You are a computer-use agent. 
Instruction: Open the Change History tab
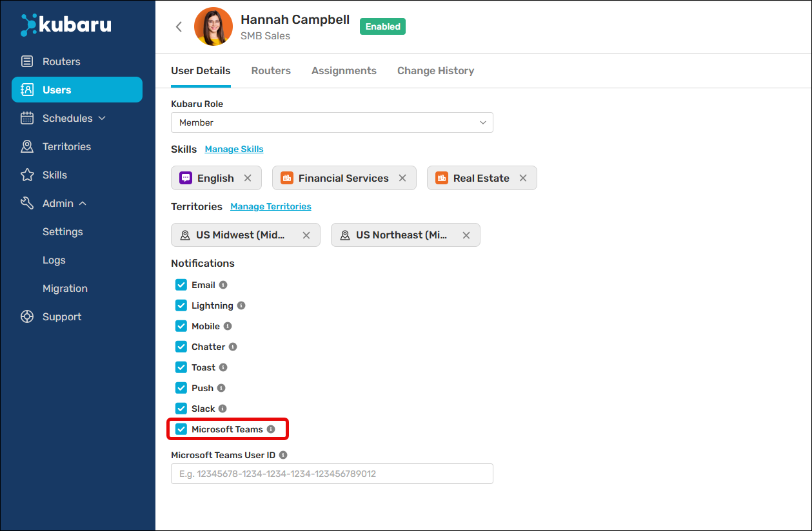[435, 71]
